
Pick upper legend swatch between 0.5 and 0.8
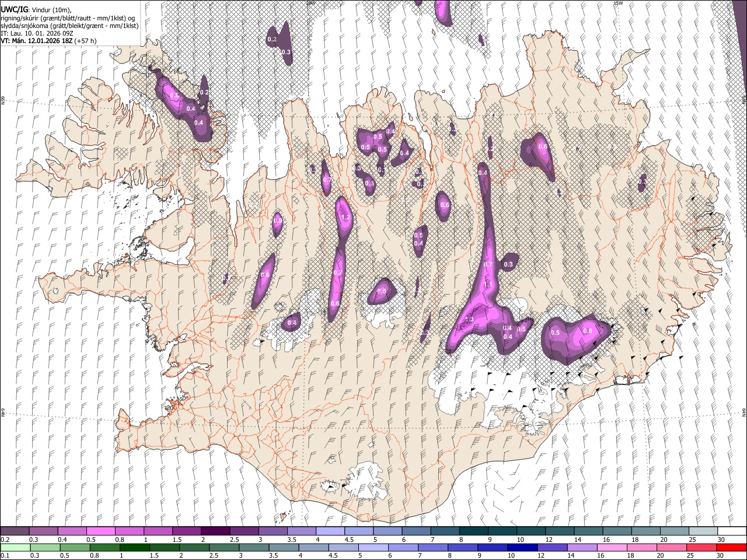click(x=100, y=531)
